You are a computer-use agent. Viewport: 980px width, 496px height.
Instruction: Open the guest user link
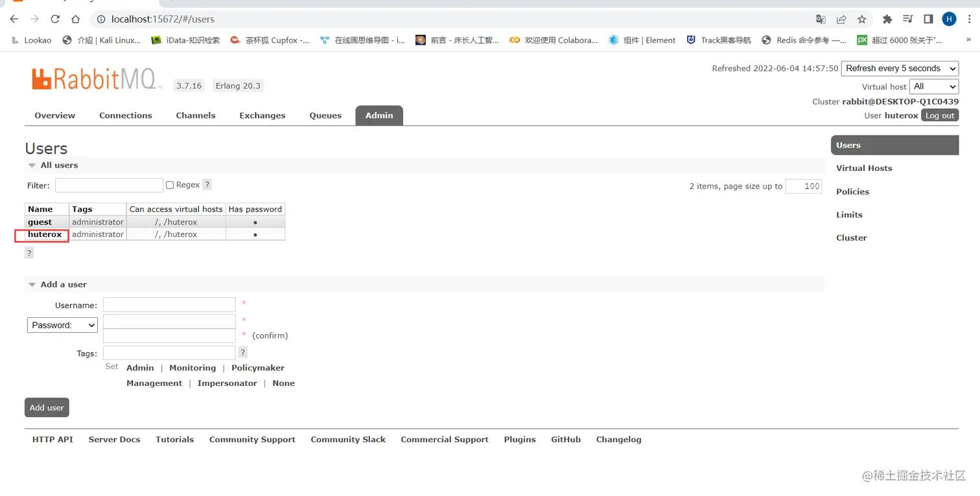click(x=40, y=222)
